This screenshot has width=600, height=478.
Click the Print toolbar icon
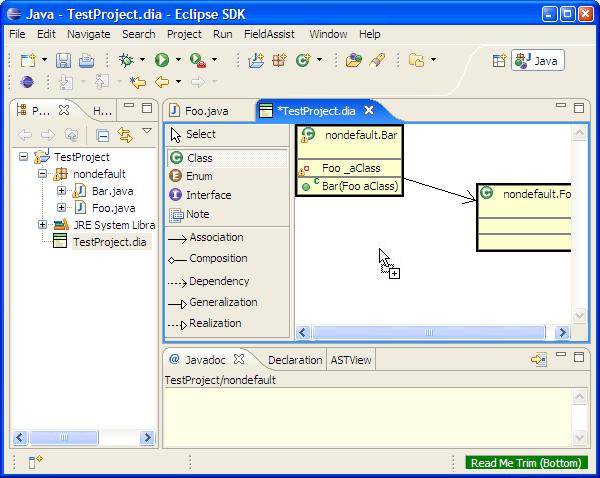coord(86,61)
